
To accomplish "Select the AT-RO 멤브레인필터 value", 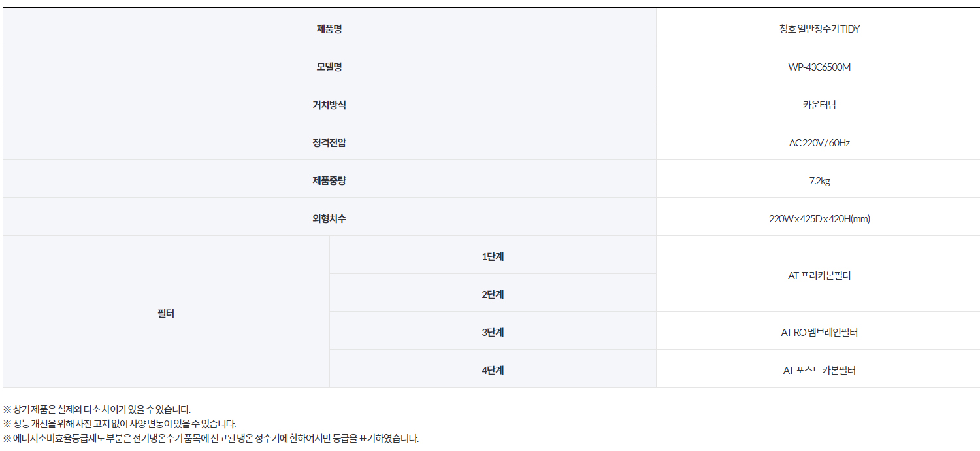I will [x=819, y=332].
